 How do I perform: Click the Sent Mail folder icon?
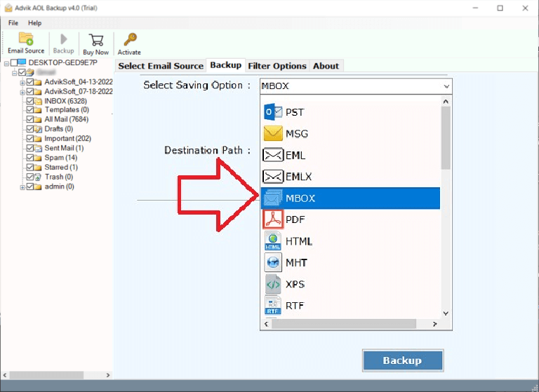coord(38,148)
